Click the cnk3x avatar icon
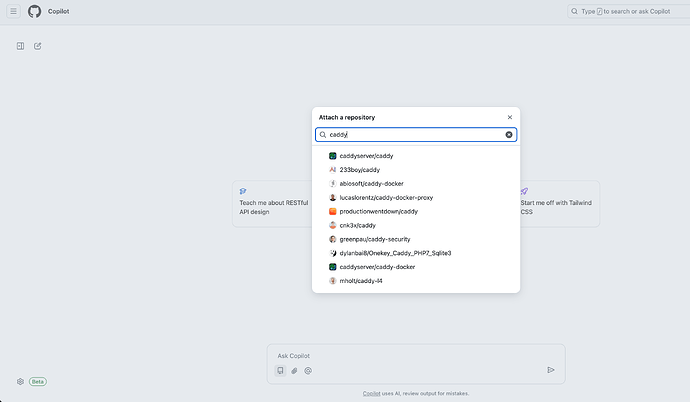Viewport: 690px width, 402px height. click(333, 225)
